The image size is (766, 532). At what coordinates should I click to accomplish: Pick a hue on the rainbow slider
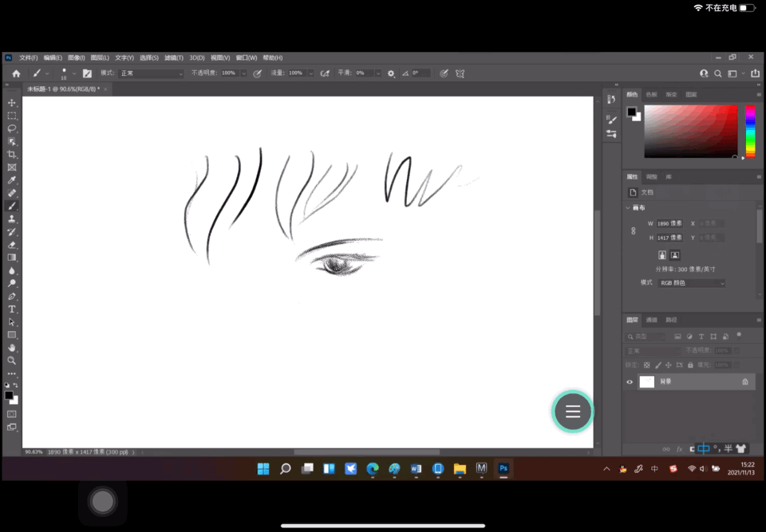750,132
